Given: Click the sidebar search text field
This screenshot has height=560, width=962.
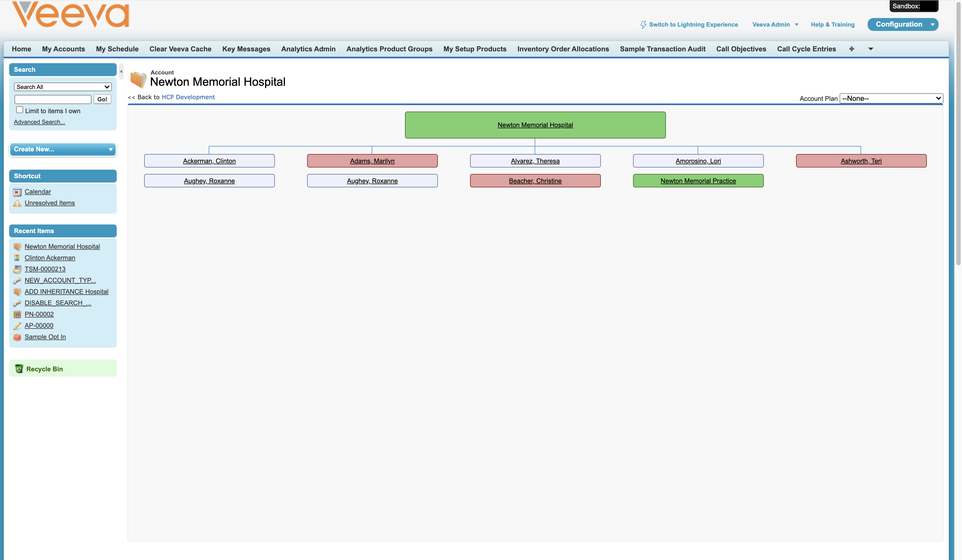Looking at the screenshot, I should click(x=53, y=99).
